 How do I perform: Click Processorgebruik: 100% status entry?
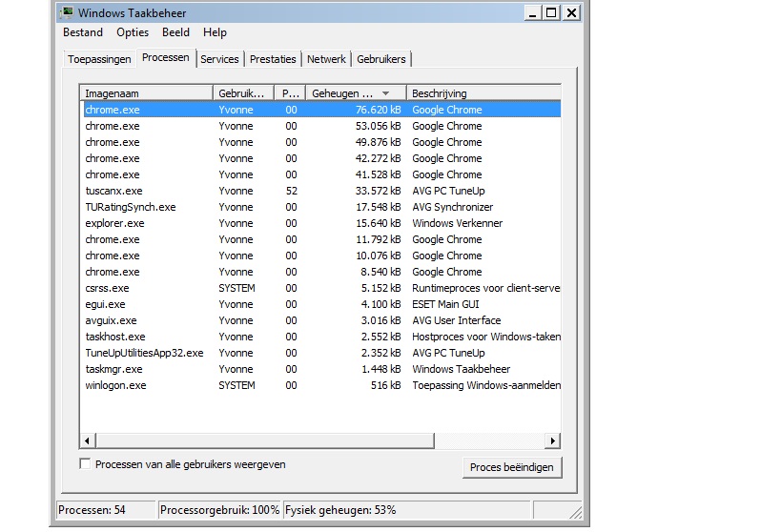pyautogui.click(x=219, y=509)
